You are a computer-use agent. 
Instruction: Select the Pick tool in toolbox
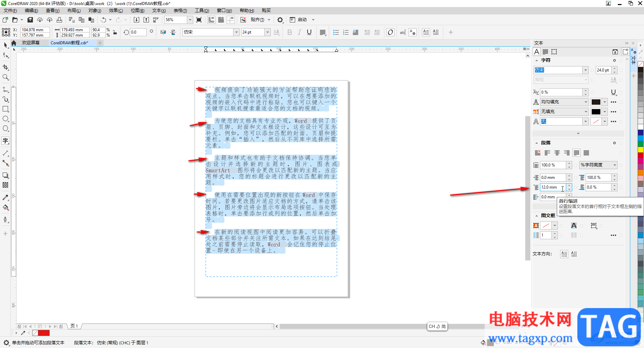[x=5, y=45]
